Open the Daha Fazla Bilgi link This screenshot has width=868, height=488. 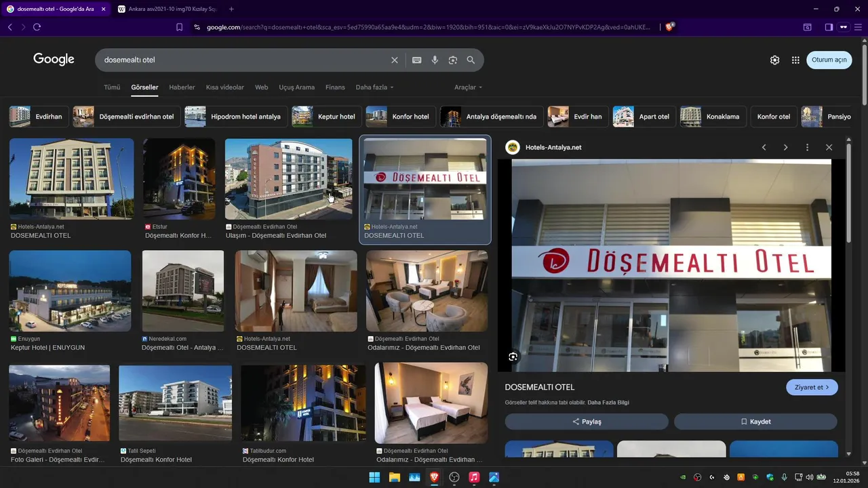608,403
